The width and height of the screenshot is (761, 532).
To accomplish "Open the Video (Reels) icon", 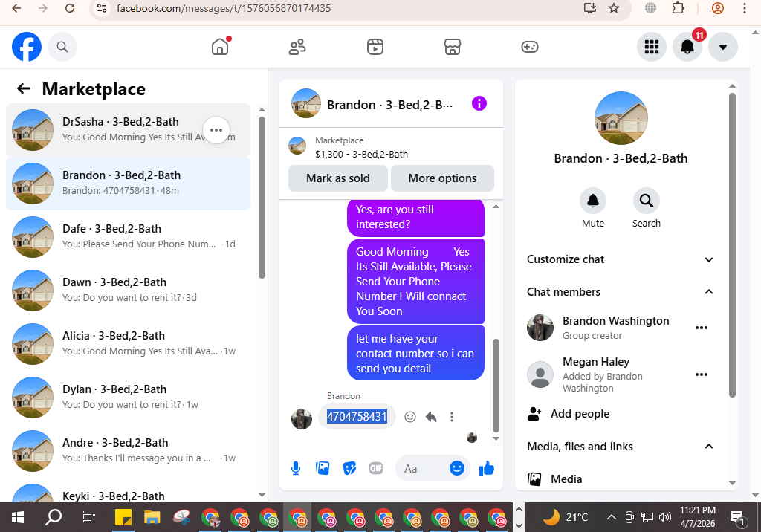I will click(375, 47).
